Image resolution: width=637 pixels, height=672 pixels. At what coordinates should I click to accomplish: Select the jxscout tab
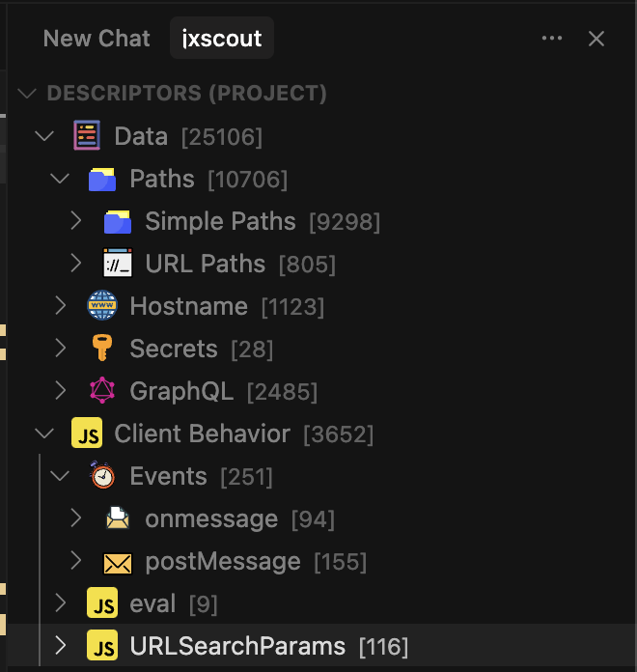(222, 39)
